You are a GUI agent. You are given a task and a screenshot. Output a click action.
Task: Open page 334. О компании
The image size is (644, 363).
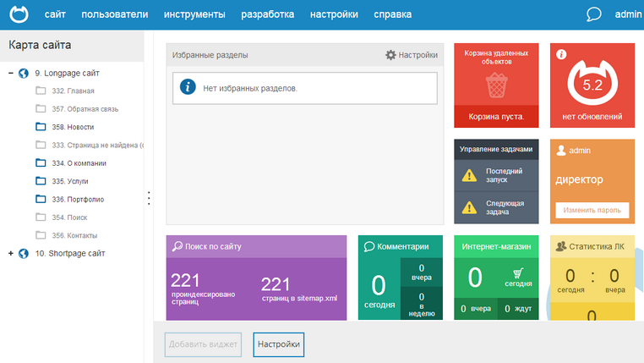click(x=79, y=163)
